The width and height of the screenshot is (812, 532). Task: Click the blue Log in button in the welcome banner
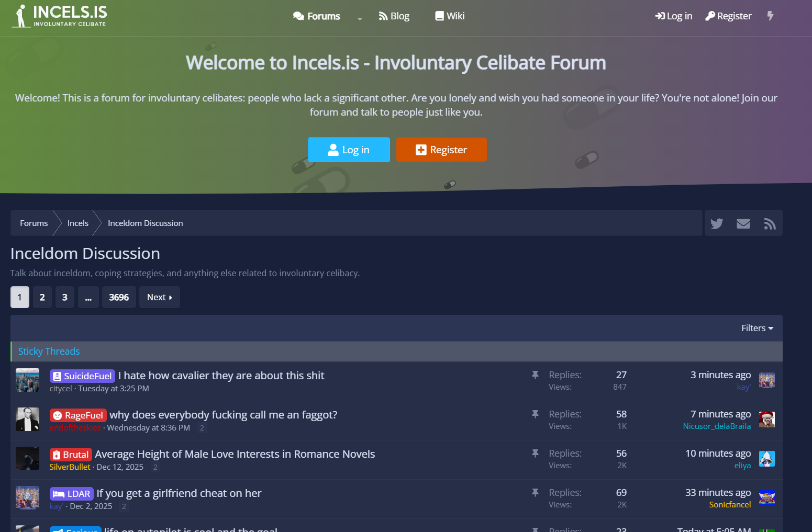(x=349, y=150)
